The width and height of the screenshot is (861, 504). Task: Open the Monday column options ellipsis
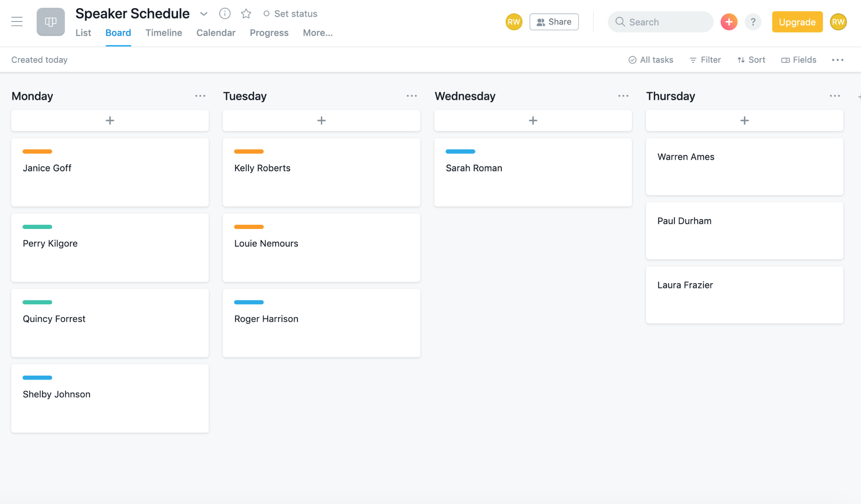[200, 96]
